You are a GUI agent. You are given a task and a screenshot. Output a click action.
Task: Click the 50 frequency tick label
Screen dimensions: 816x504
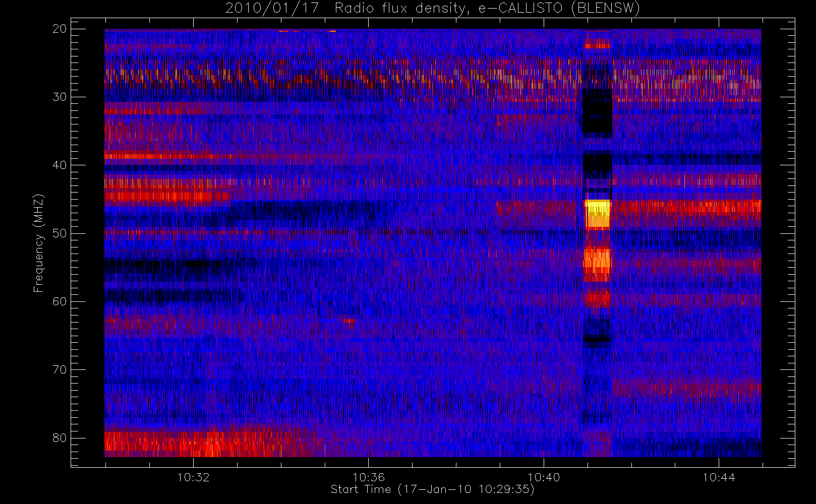pyautogui.click(x=60, y=233)
